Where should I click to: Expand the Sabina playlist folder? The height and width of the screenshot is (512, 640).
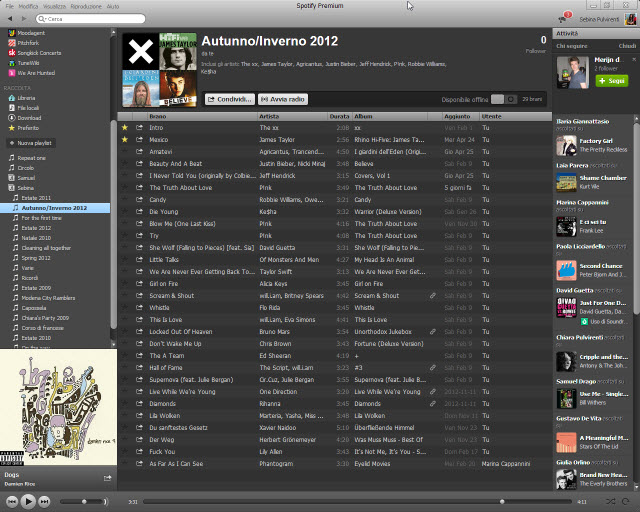[x=11, y=187]
